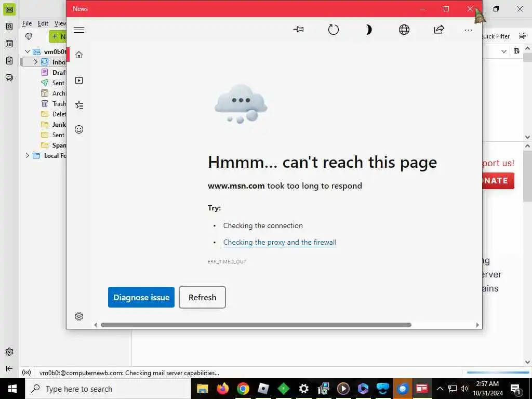Go to the News home sidebar icon
This screenshot has height=399, width=532.
point(79,55)
